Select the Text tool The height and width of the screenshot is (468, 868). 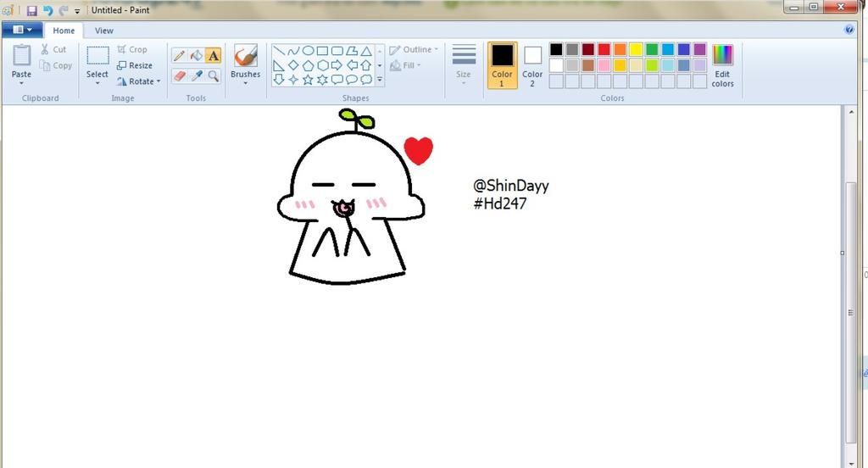(213, 56)
